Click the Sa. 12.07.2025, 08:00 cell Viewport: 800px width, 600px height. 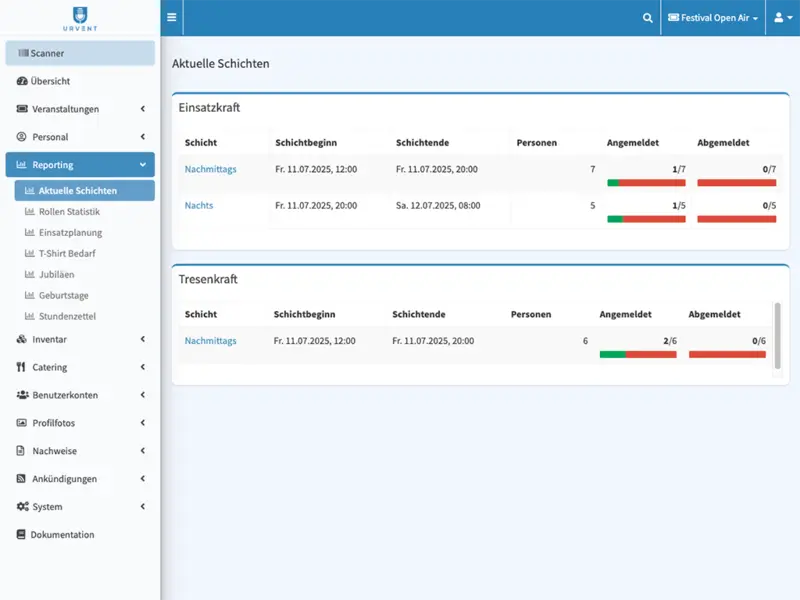(438, 205)
